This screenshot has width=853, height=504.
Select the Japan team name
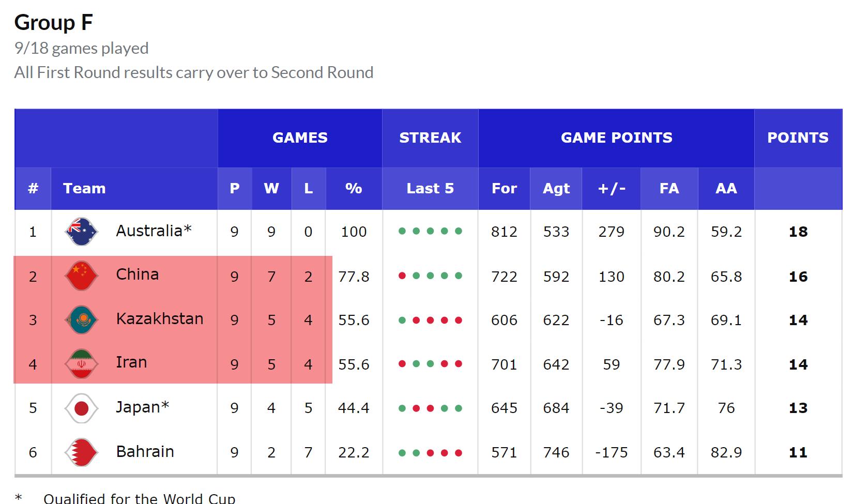click(142, 407)
